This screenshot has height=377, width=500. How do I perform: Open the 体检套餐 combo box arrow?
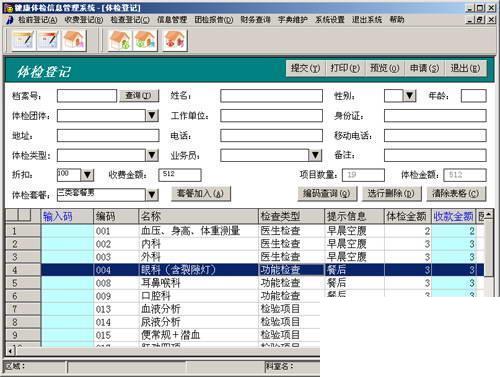coord(152,195)
